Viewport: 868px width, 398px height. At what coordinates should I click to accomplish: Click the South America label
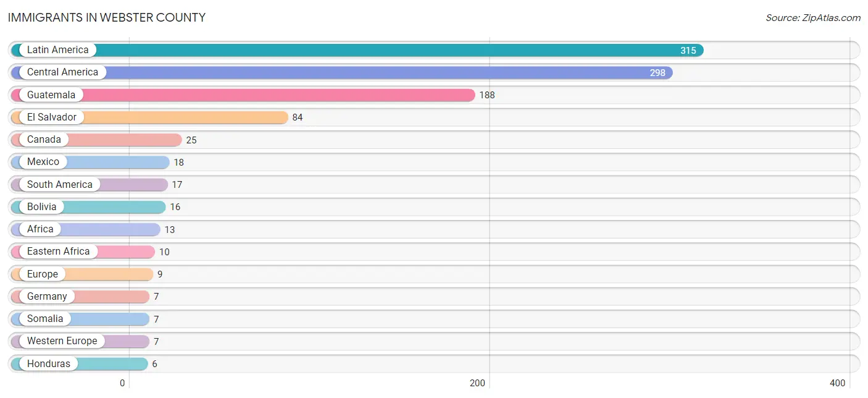60,184
